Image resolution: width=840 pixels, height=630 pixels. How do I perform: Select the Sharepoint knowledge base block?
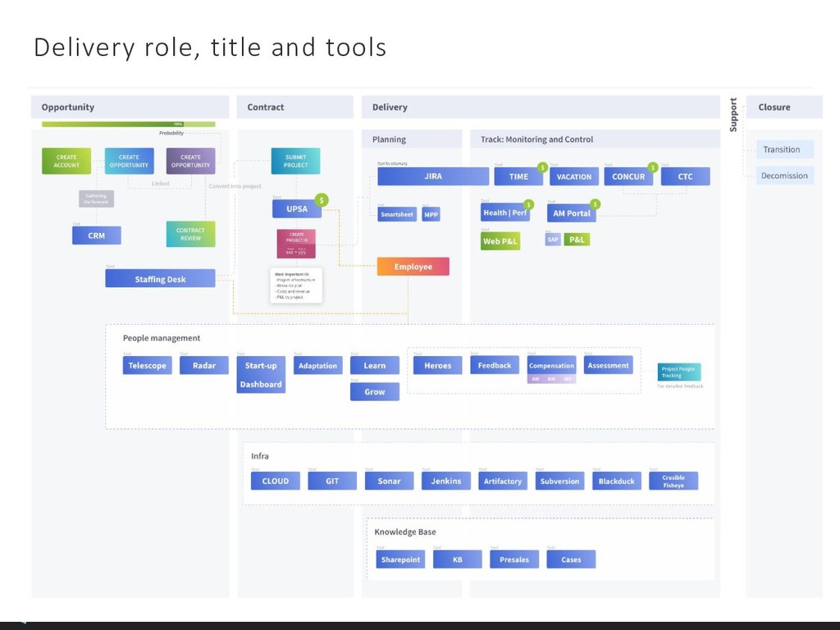pos(400,559)
